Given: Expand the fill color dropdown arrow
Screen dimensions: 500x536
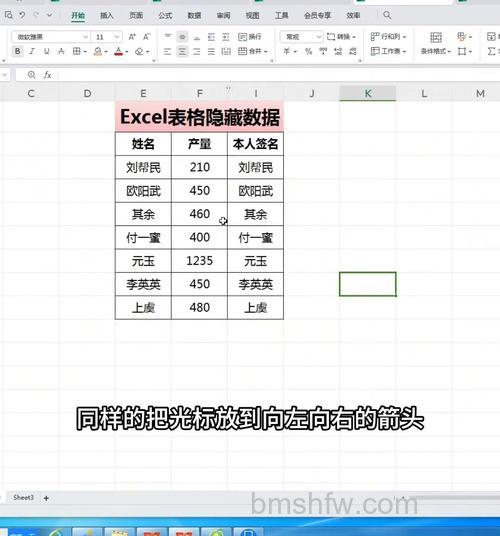Looking at the screenshot, I should [x=106, y=52].
